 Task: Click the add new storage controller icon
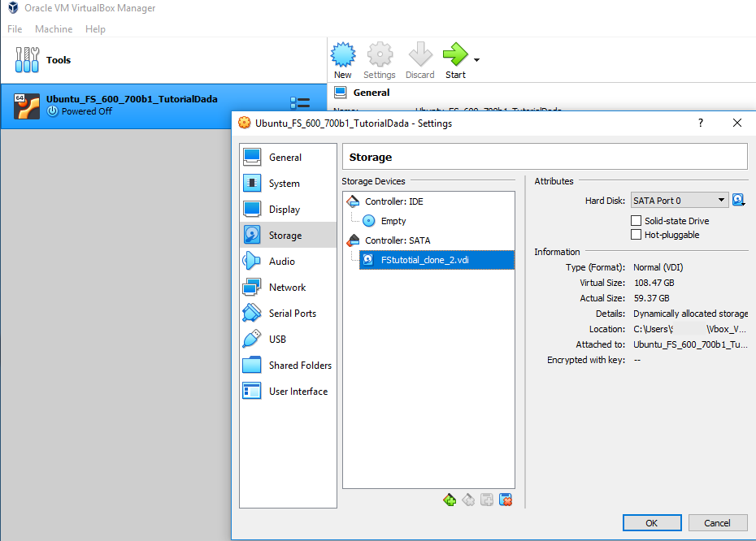point(450,500)
